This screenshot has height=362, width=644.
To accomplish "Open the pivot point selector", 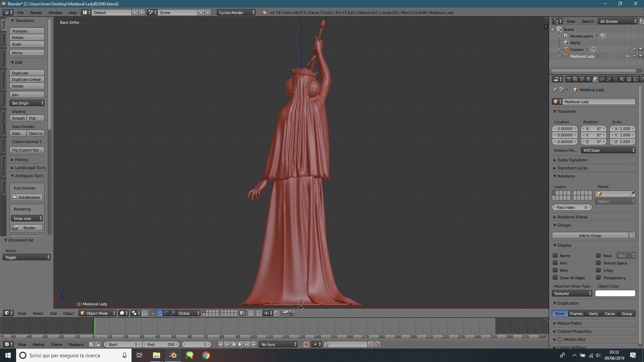I will 136,313.
